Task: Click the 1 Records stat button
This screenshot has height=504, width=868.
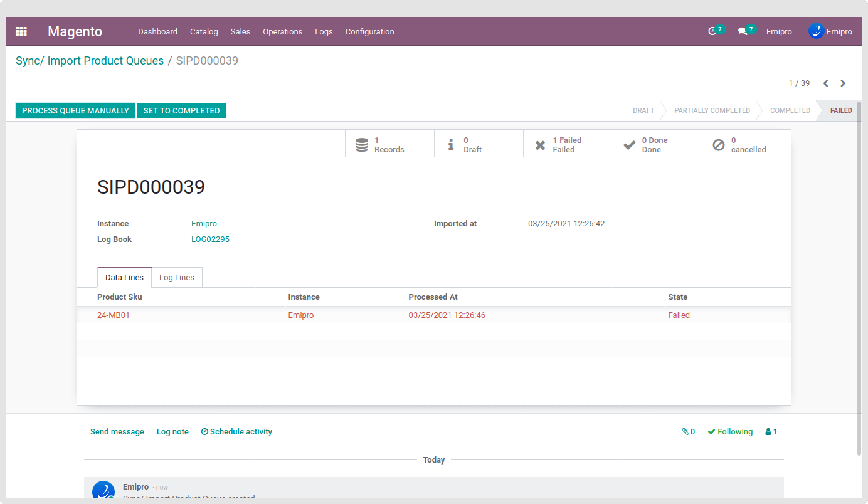Action: pyautogui.click(x=389, y=145)
